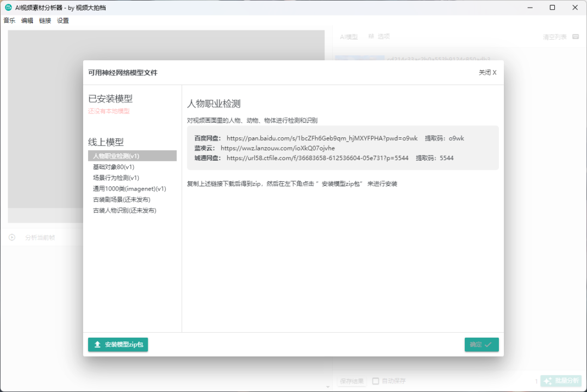Toggle the 自动保存 checkbox

pyautogui.click(x=376, y=381)
